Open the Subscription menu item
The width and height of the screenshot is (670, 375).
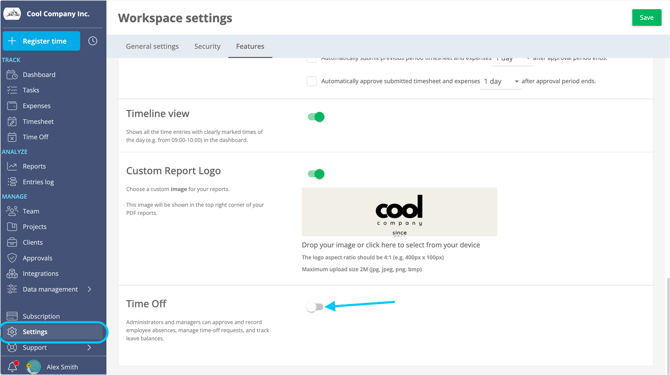41,316
